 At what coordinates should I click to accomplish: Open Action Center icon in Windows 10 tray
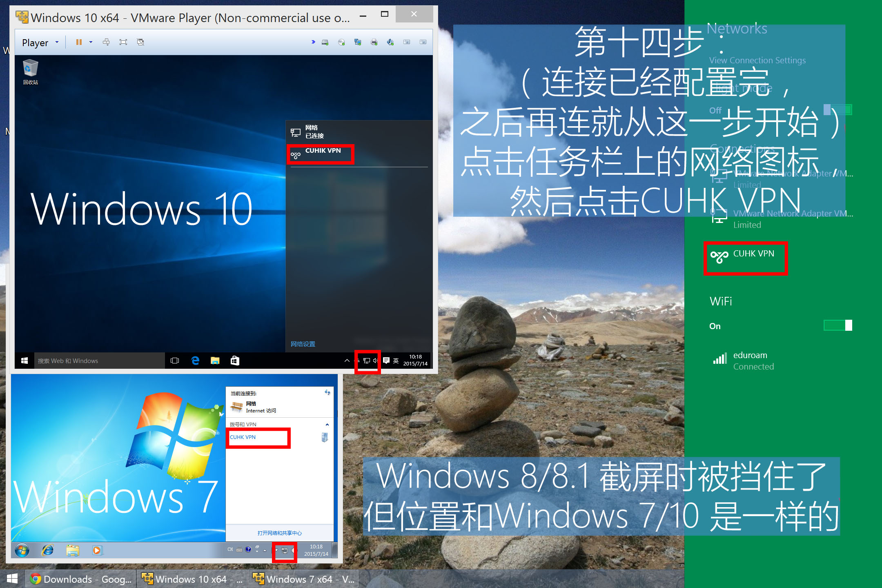click(386, 361)
